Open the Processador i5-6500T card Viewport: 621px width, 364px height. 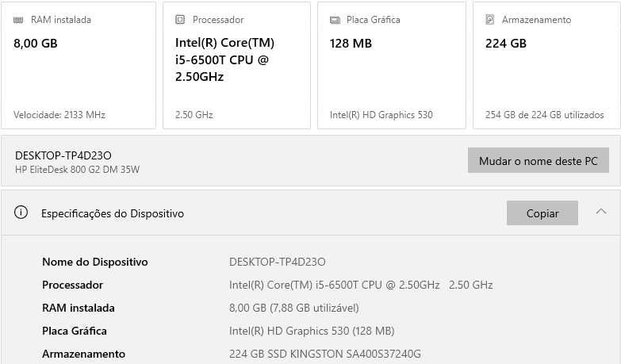coord(236,65)
